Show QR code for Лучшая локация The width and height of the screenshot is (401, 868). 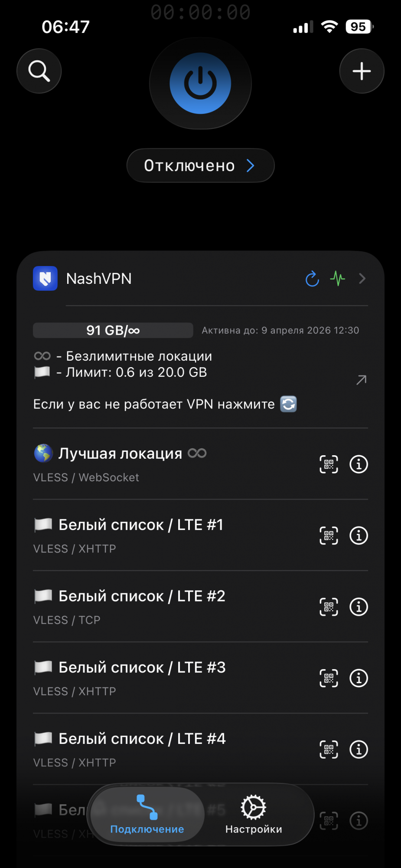(329, 464)
